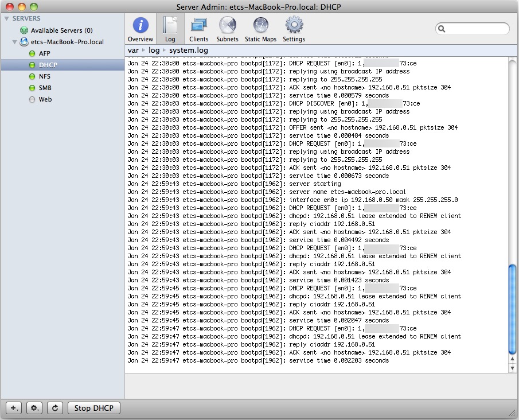The image size is (519, 420).
Task: Click the SMB green status indicator
Action: [32, 88]
